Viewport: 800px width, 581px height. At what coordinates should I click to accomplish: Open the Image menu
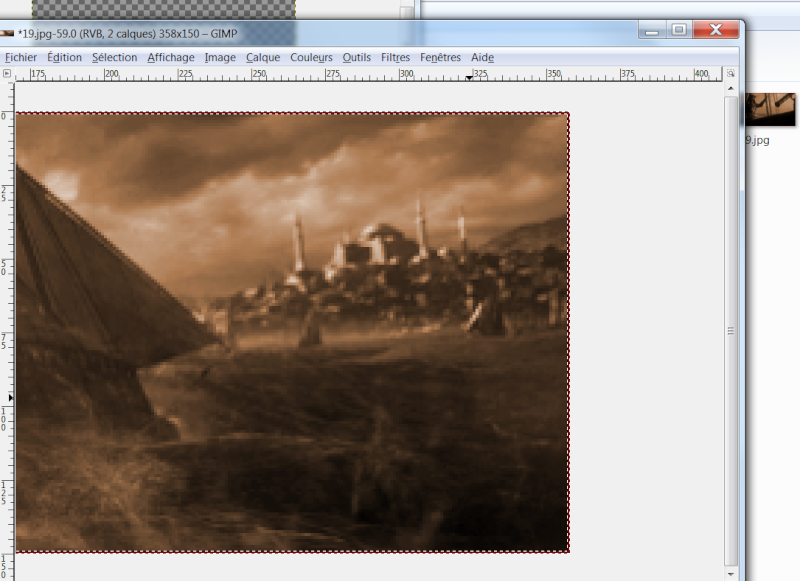(x=220, y=57)
